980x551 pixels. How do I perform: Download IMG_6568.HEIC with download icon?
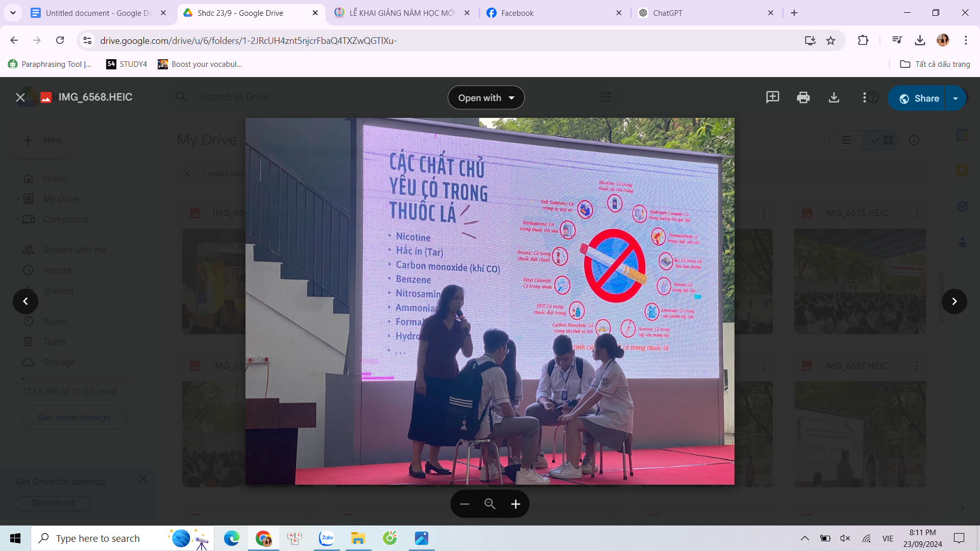tap(834, 97)
